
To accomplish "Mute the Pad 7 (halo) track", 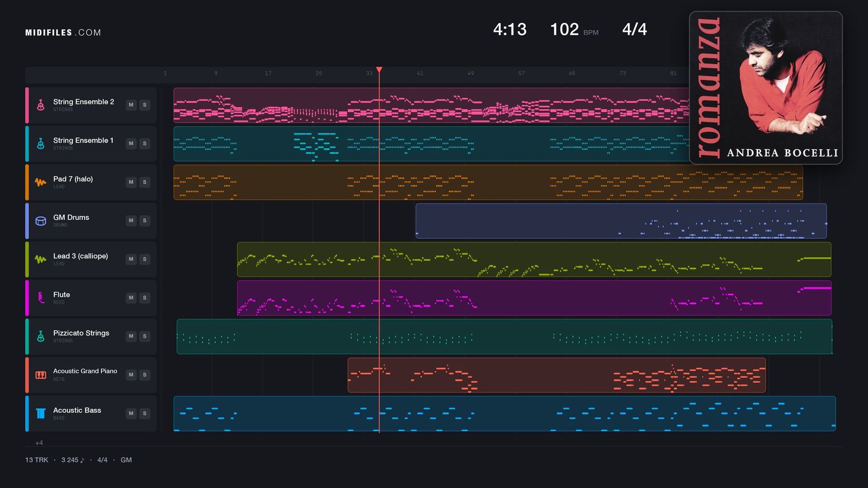I will (131, 182).
